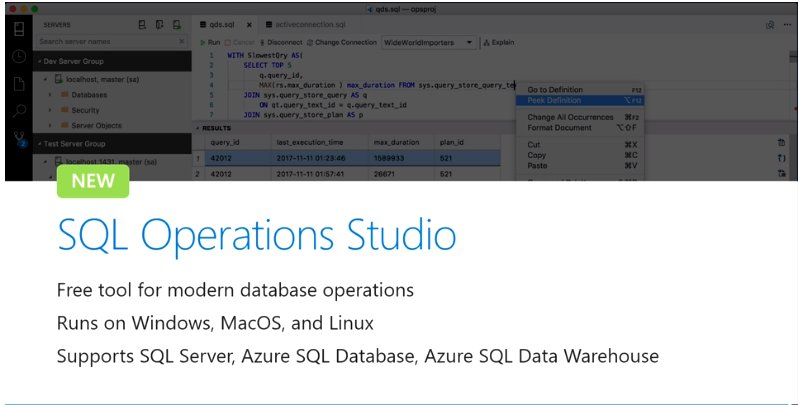Choose Paste in context menu

[x=580, y=166]
